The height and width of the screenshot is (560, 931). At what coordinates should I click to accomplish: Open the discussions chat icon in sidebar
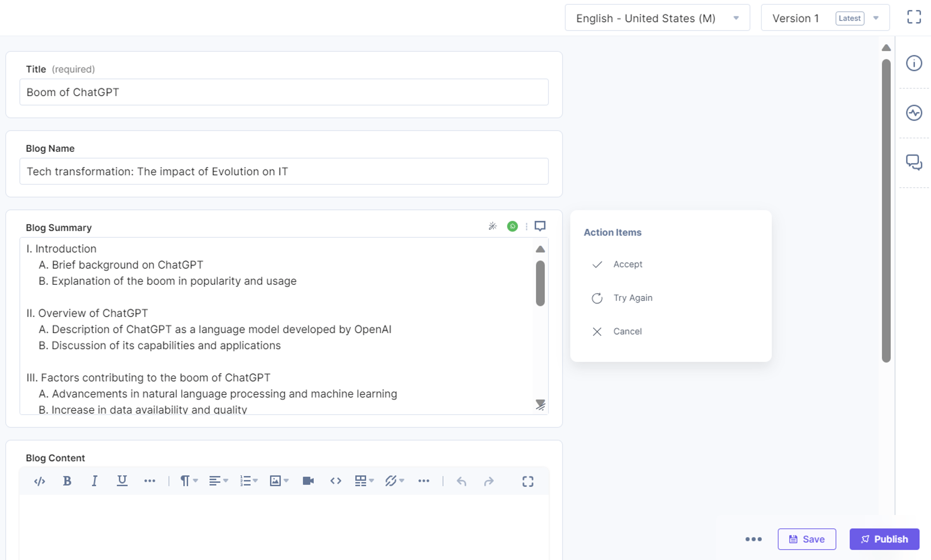pos(914,162)
